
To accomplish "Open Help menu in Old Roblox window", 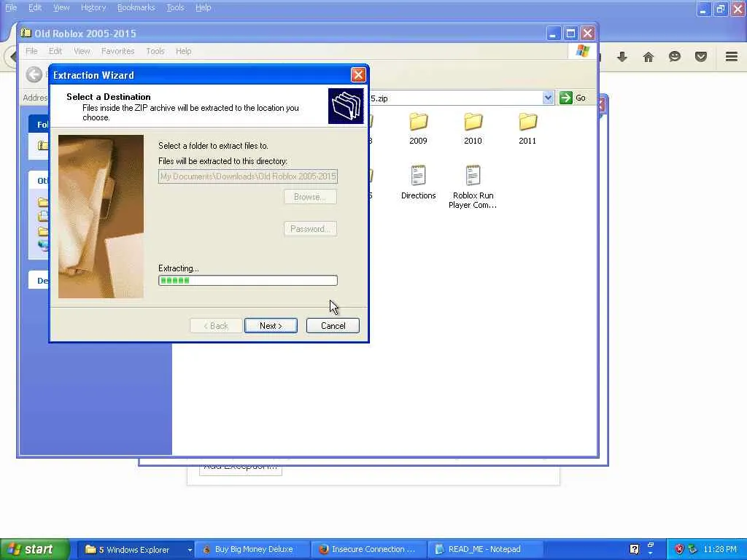I will click(x=183, y=51).
